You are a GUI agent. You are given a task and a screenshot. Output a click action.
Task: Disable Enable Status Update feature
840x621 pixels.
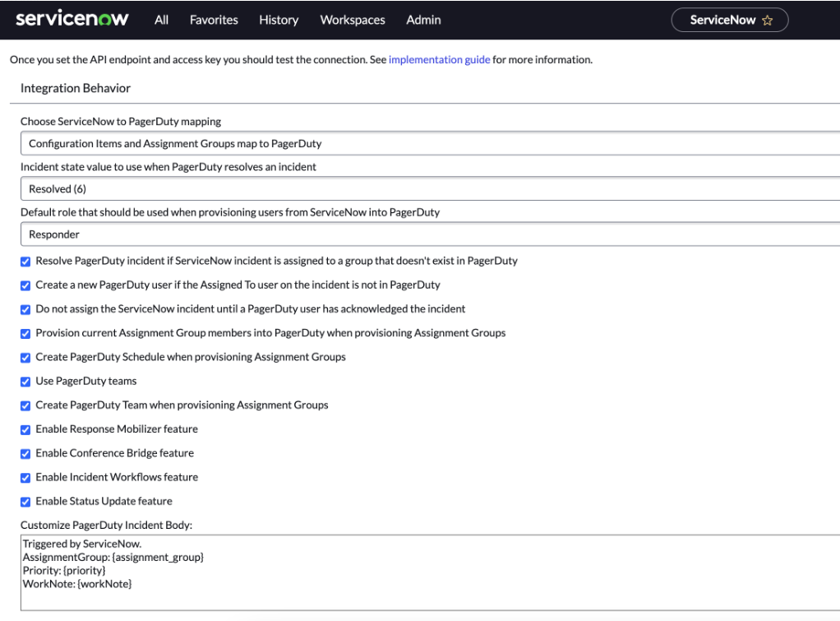click(x=25, y=502)
